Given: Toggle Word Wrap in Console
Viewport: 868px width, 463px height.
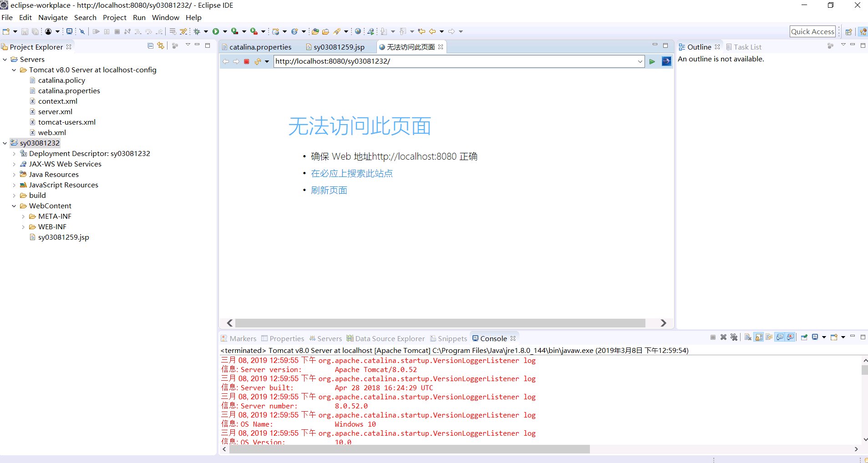Looking at the screenshot, I should point(769,337).
